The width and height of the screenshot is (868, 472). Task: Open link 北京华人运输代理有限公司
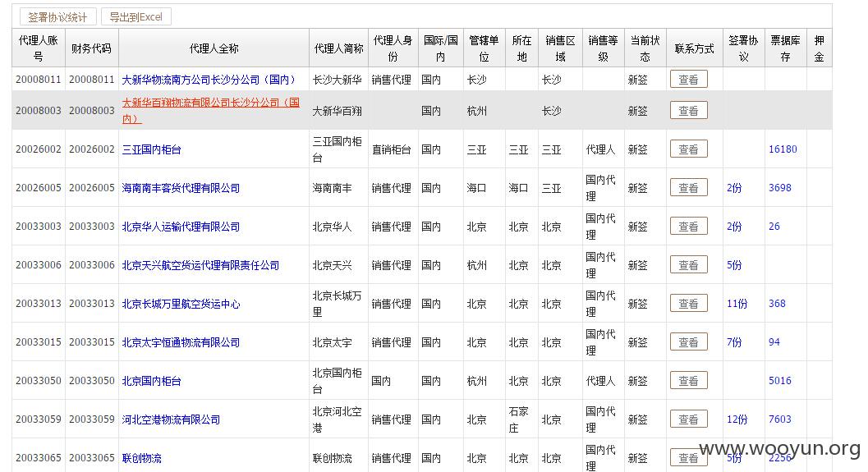pos(181,227)
